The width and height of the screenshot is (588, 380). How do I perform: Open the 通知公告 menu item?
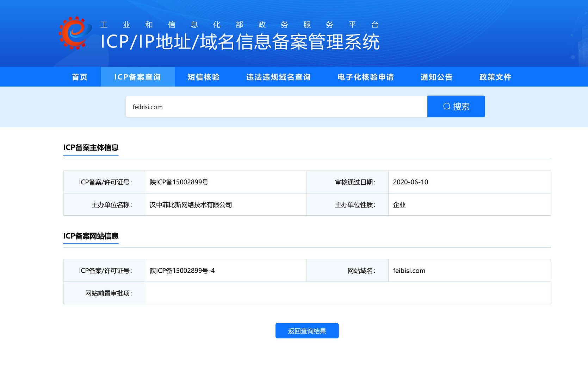[437, 77]
